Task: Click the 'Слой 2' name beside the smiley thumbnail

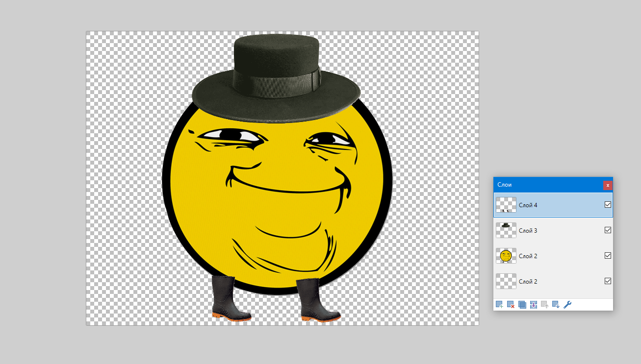Action: pyautogui.click(x=528, y=256)
